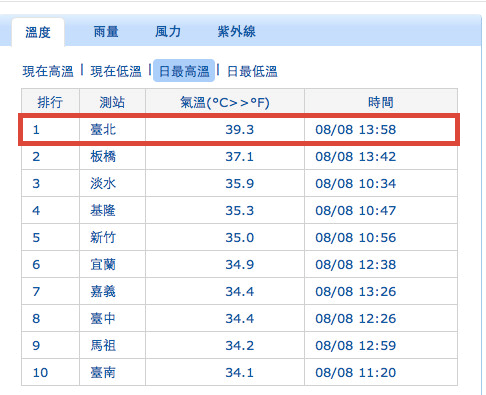This screenshot has width=486, height=395.
Task: Click station name 臺北
Action: coord(103,129)
